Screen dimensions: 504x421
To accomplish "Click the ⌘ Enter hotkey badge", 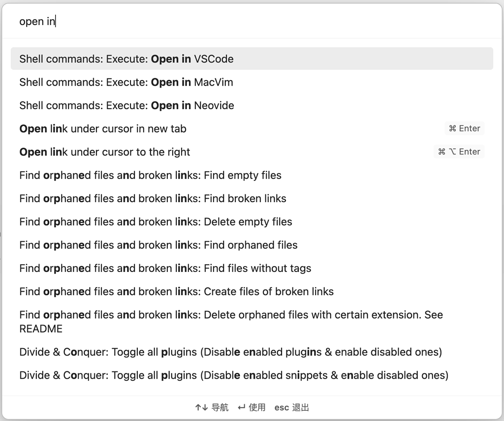I will pos(464,128).
